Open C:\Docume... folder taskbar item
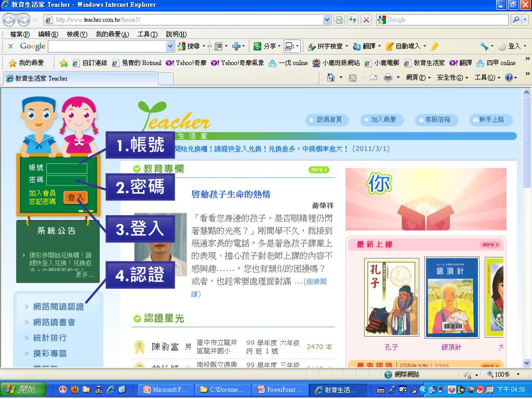 [223, 390]
